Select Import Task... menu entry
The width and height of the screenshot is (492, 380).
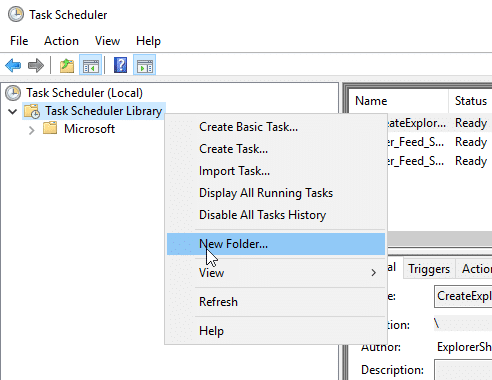[276, 171]
